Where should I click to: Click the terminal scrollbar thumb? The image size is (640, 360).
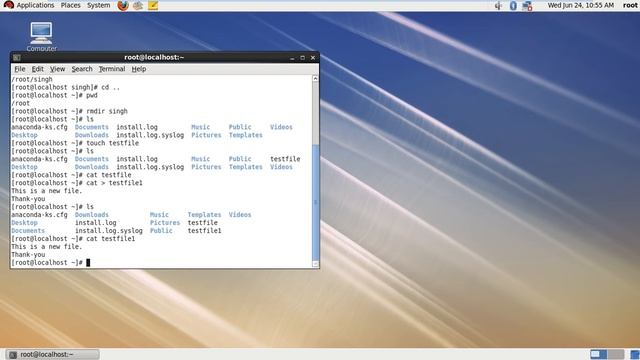click(x=316, y=202)
